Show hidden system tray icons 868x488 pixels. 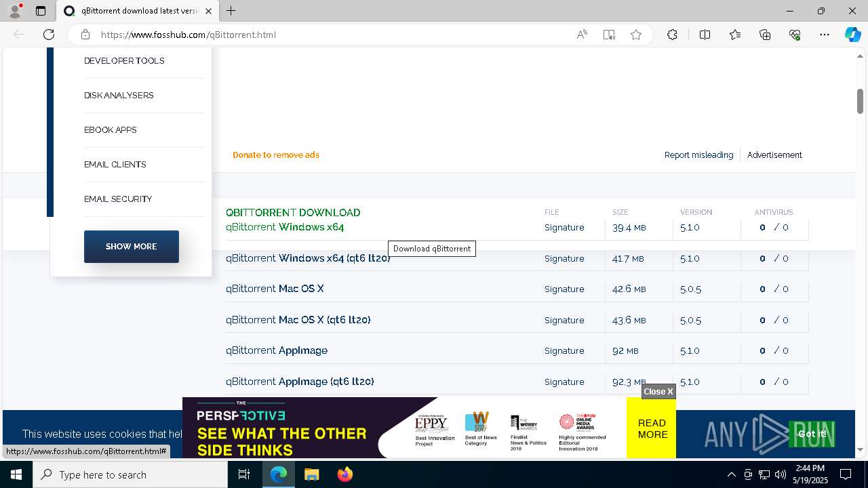731,474
